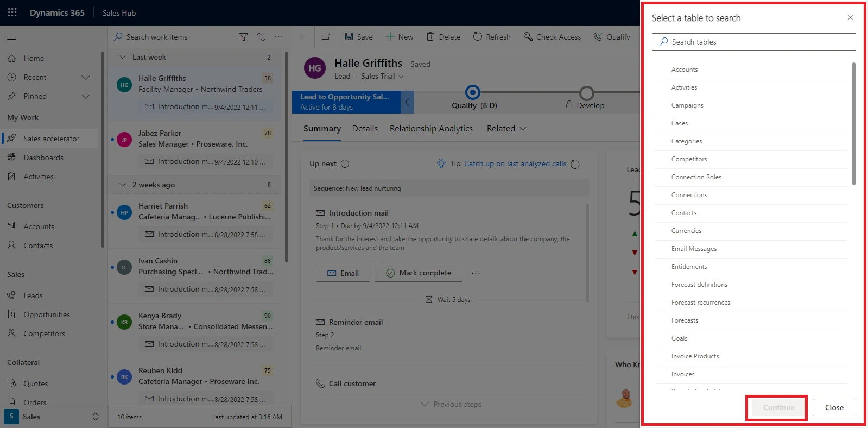This screenshot has height=428, width=868.
Task: Click the Email button
Action: (343, 273)
